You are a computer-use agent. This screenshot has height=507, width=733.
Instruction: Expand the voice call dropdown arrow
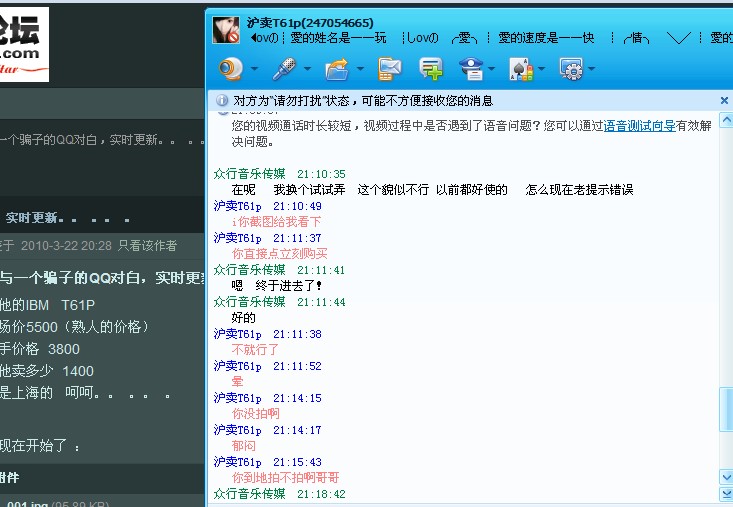pyautogui.click(x=307, y=70)
